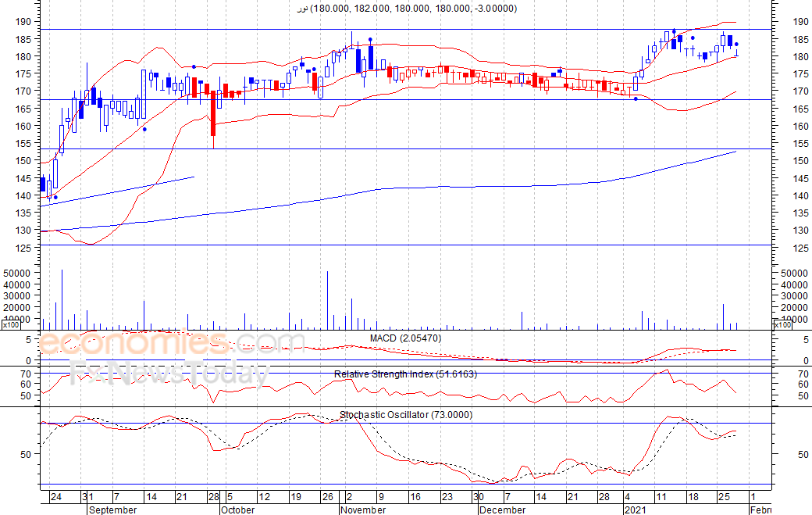Click the x100 multiplier on right volume axis
The image size is (812, 515).
[x=782, y=325]
